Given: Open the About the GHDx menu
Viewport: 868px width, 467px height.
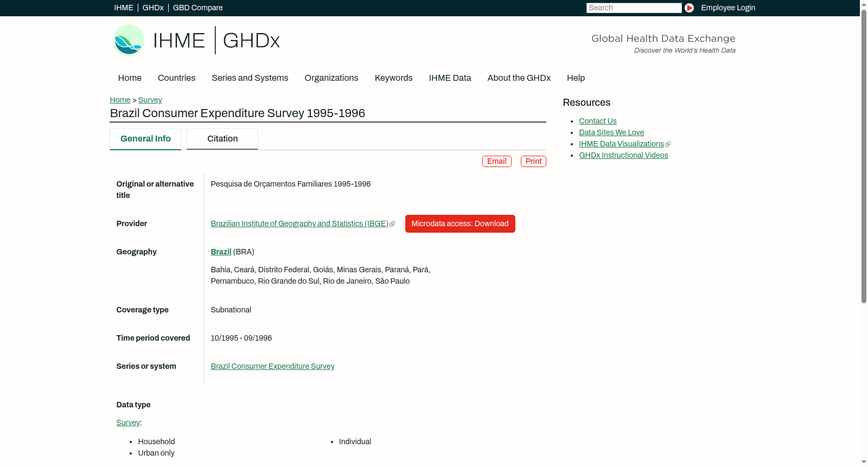Looking at the screenshot, I should (x=519, y=78).
